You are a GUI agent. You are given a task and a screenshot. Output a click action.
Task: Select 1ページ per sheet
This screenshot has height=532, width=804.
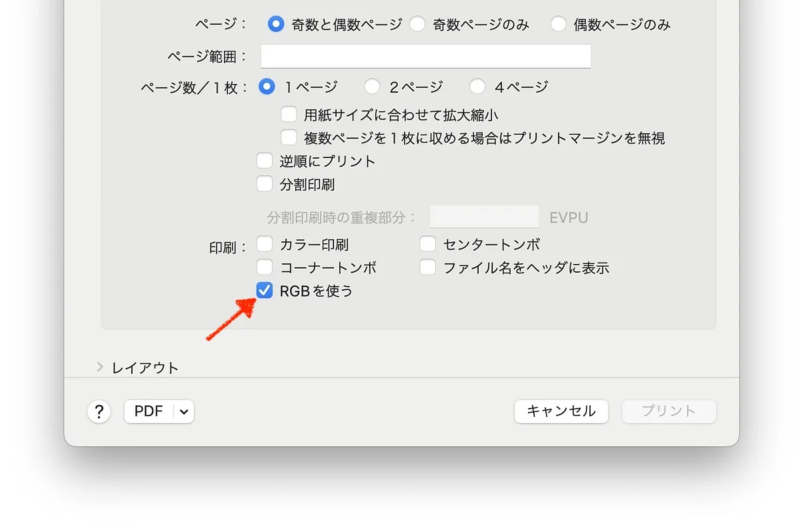[x=267, y=87]
